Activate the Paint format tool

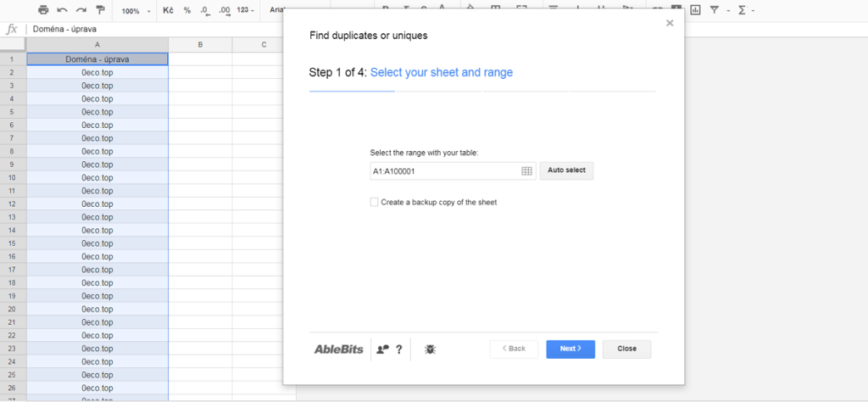[101, 10]
